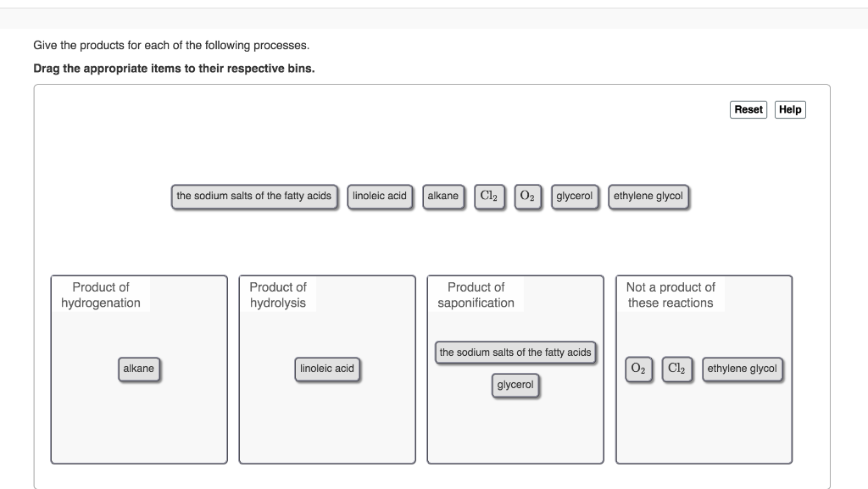Click the 'Product of hydrogenation' bin label
This screenshot has height=489, width=868.
(x=101, y=295)
